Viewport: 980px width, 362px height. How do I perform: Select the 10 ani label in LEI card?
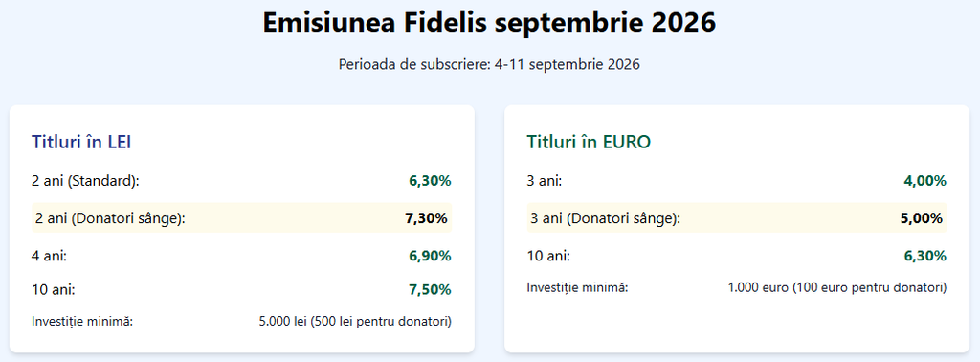(x=54, y=289)
